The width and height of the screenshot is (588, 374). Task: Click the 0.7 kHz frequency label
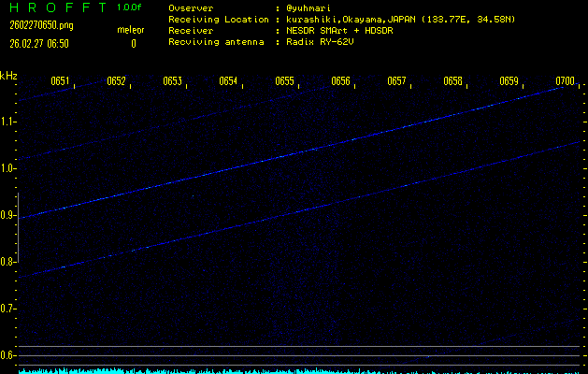[x=8, y=309]
